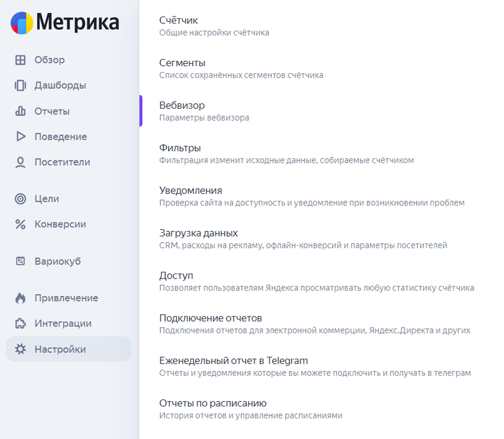Select Интеграции sidebar label
The width and height of the screenshot is (504, 439).
point(63,323)
